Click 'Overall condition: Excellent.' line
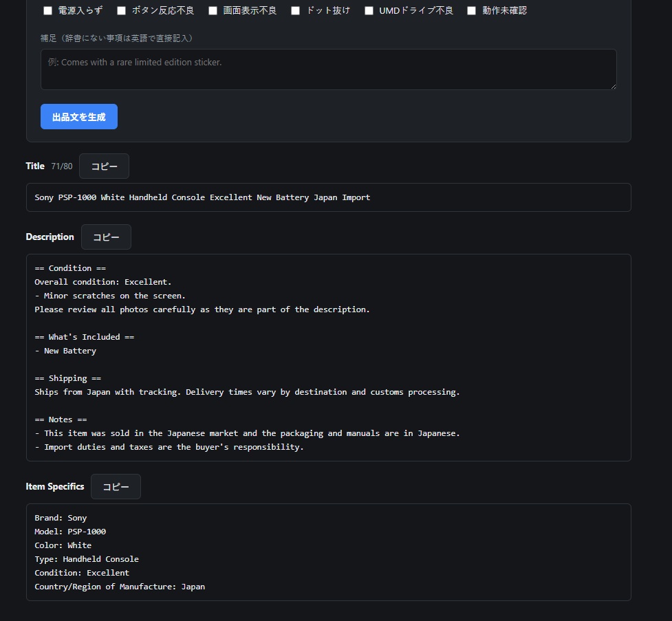This screenshot has height=621, width=672. 103,282
